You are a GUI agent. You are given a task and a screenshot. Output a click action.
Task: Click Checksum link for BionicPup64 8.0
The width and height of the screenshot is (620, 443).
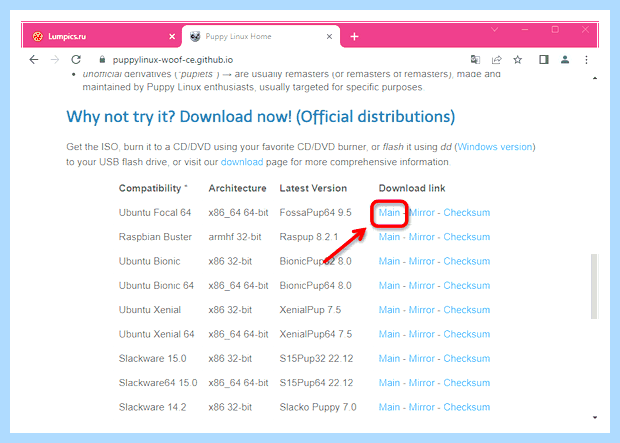point(467,286)
